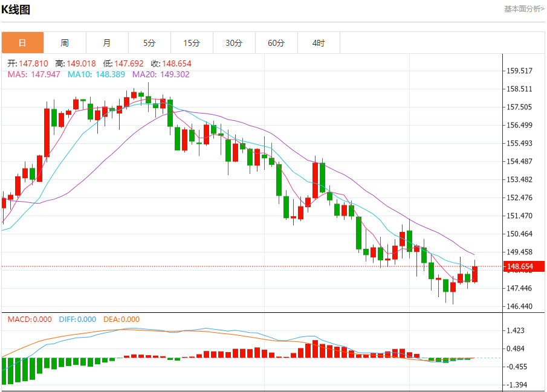547x392 pixels.
Task: Open the 30分 interval tab
Action: tap(234, 43)
